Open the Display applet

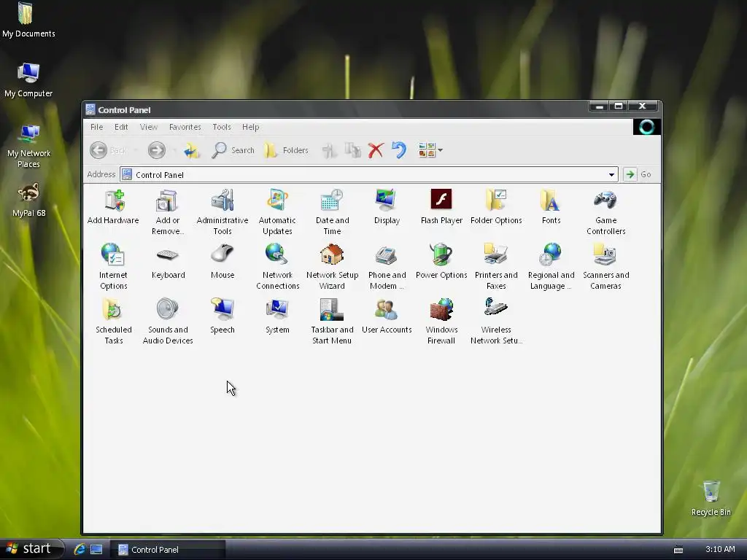(387, 206)
